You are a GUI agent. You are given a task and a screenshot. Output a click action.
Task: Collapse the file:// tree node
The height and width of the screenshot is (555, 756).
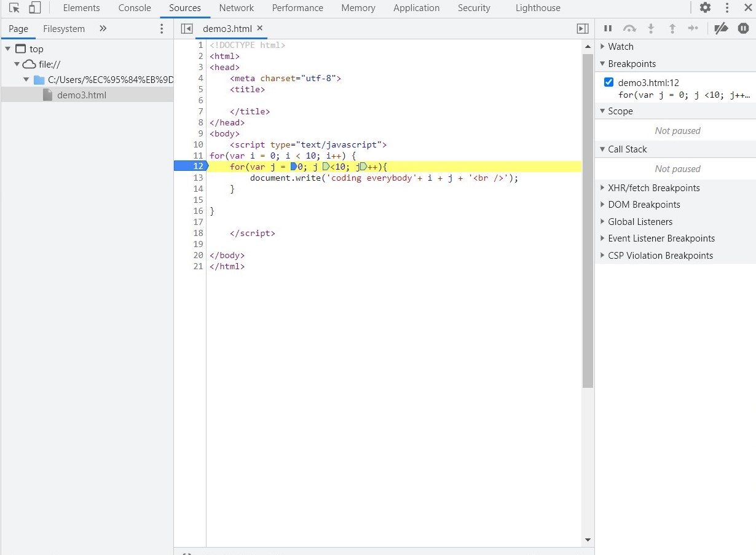click(x=17, y=65)
